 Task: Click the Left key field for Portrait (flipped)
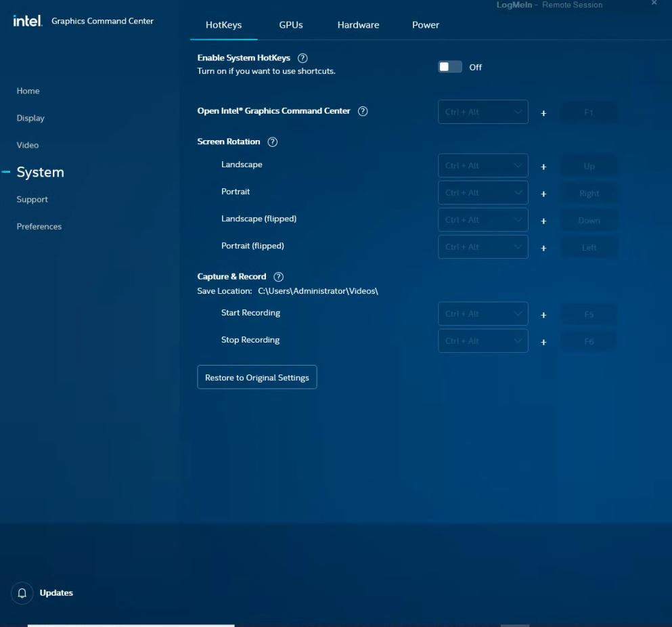(589, 247)
